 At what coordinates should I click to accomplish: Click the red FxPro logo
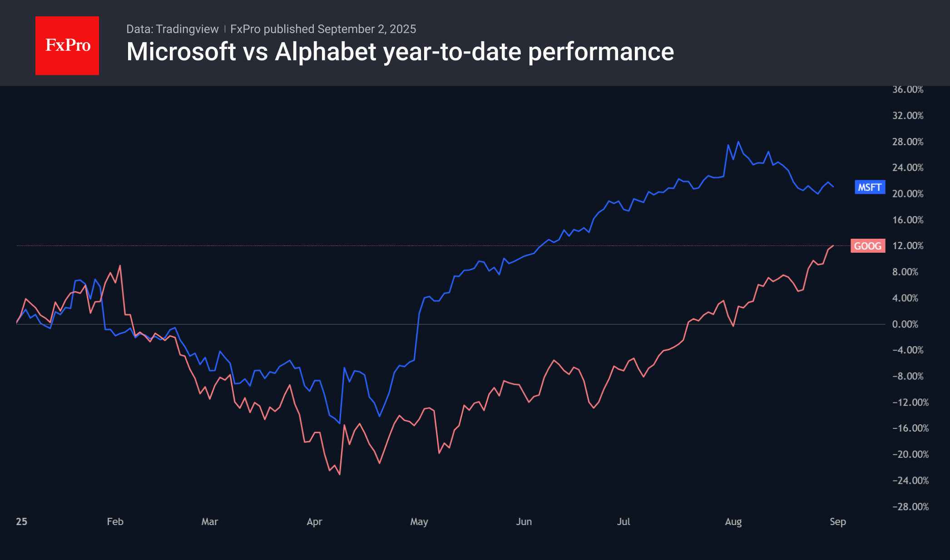[x=67, y=45]
